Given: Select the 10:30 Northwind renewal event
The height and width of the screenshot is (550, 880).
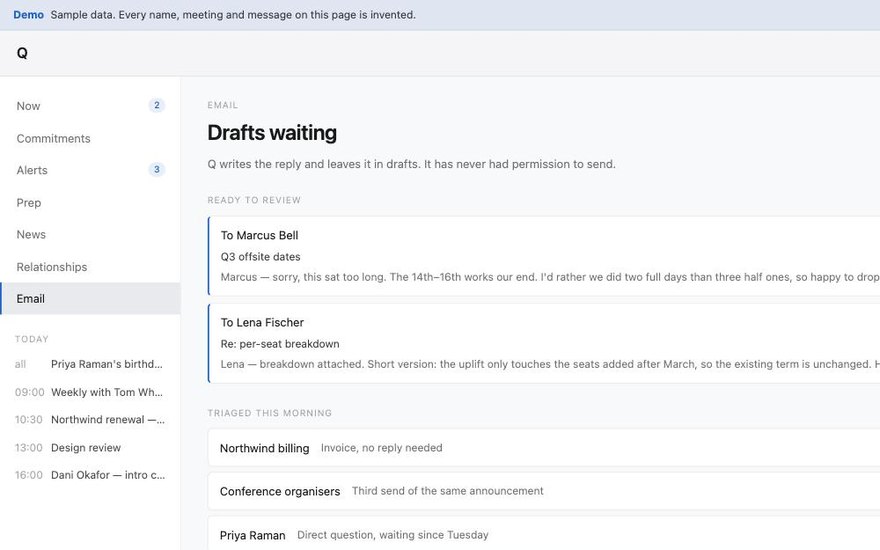Looking at the screenshot, I should [90, 420].
